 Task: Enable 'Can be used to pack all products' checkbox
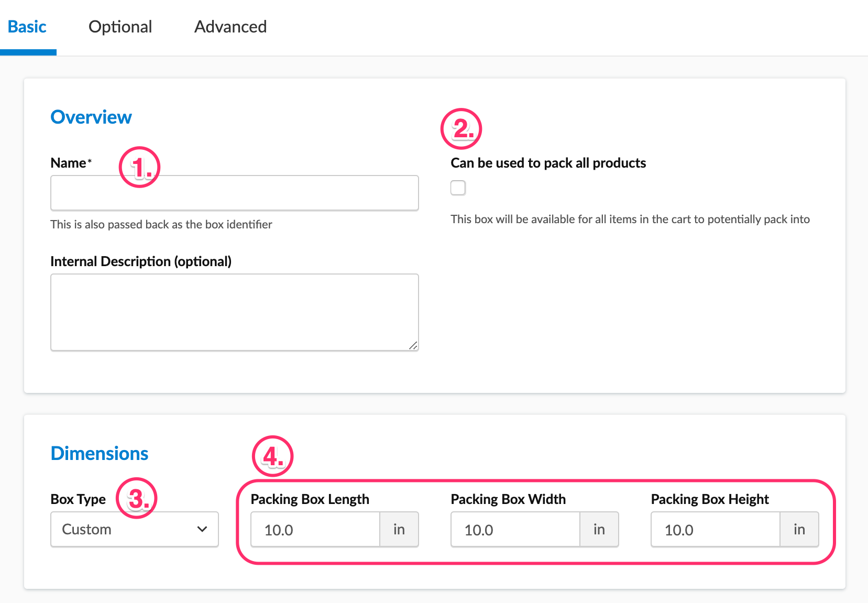[458, 188]
